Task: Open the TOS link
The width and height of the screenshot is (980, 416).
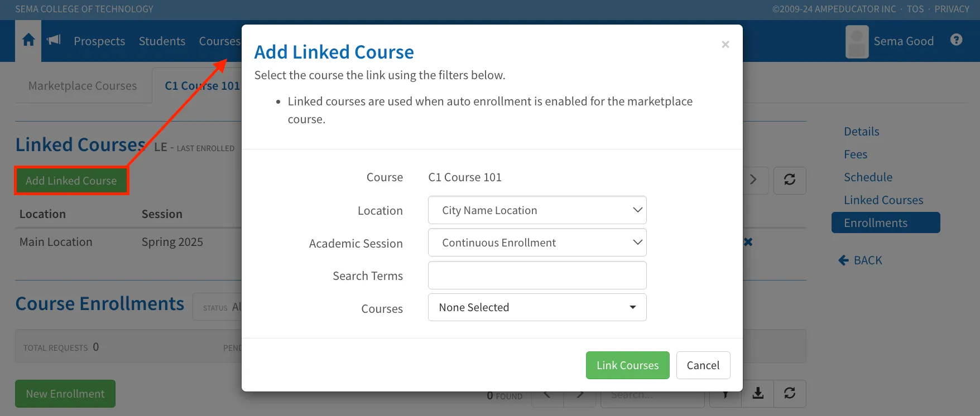Action: [x=915, y=9]
